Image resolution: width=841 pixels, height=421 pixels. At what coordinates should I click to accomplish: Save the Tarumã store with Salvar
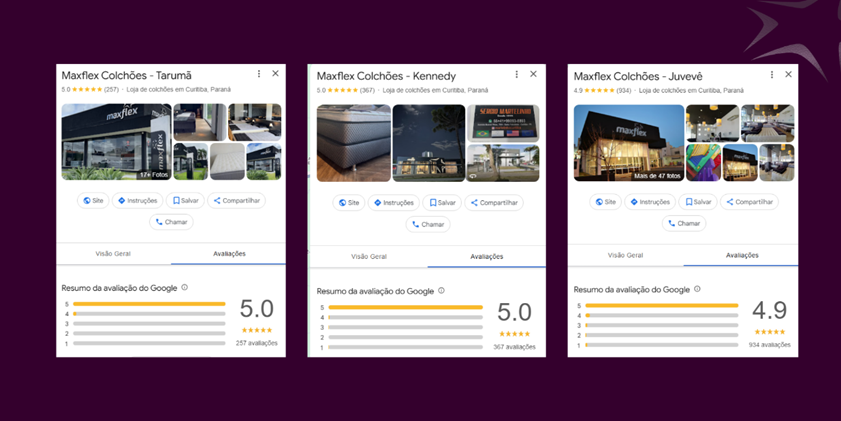tap(185, 201)
